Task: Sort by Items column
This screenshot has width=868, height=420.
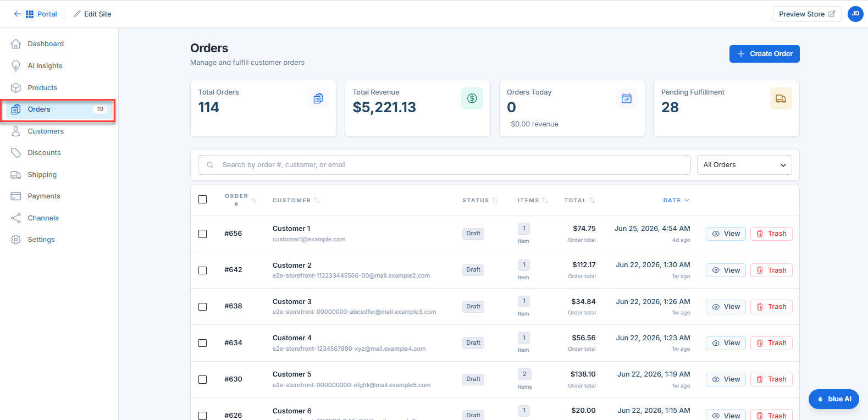Action: click(533, 201)
